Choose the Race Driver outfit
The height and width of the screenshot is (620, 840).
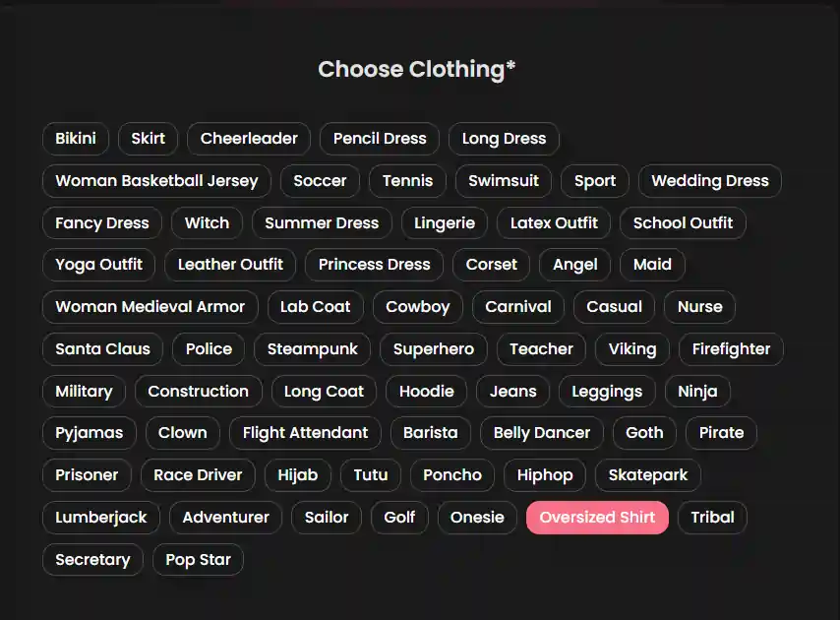tap(198, 475)
